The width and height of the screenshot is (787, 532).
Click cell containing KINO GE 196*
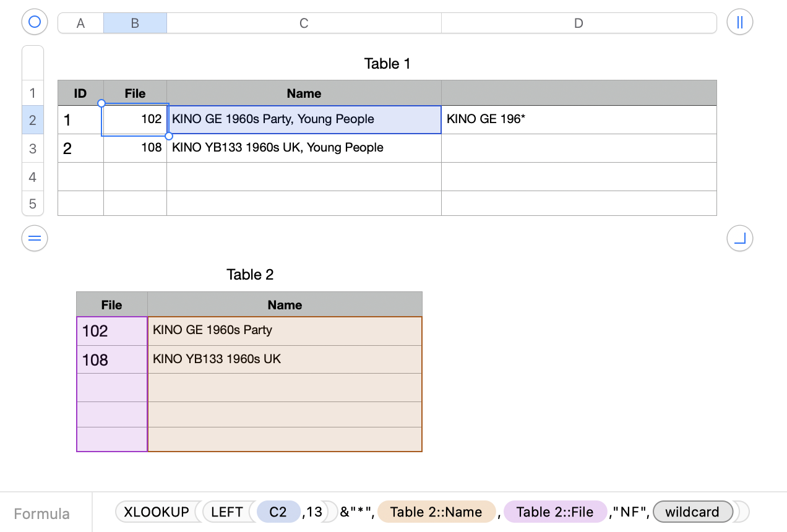coord(578,119)
